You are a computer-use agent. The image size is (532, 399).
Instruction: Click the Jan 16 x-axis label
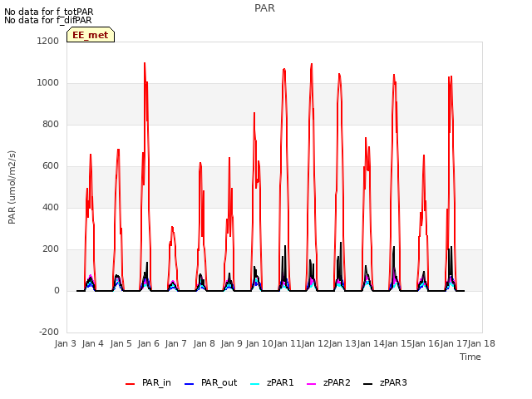[x=426, y=343]
